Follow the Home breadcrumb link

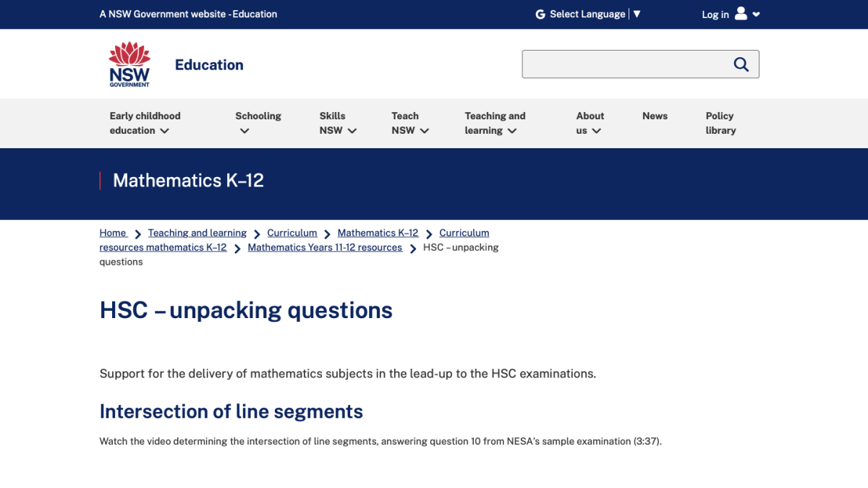click(x=113, y=233)
